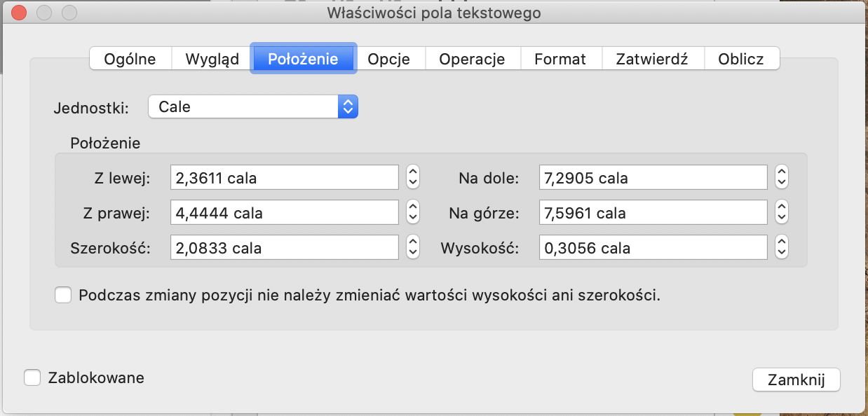
Task: Select the Zatwierdź tab
Action: 653,59
